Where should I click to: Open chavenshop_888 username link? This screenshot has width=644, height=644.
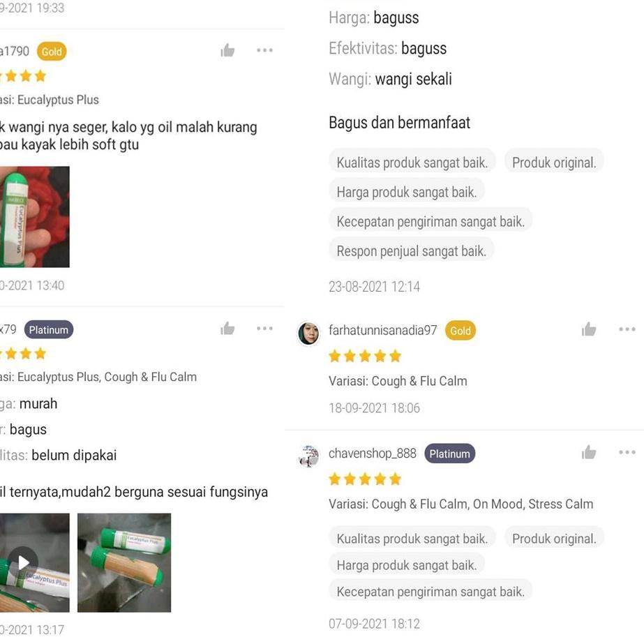(373, 454)
